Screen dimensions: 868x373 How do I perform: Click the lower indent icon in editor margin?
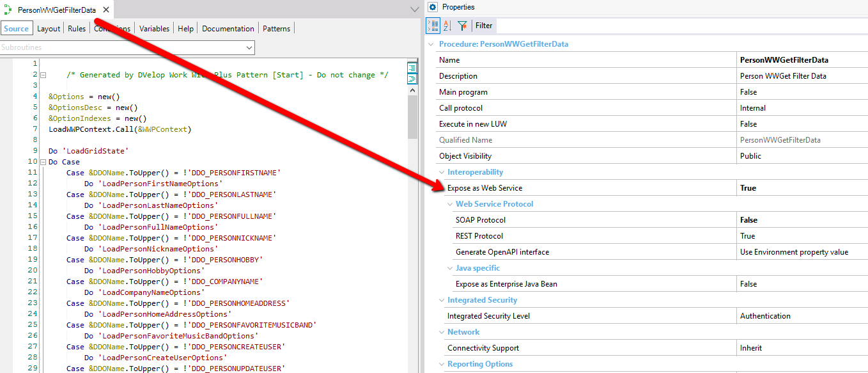pos(412,79)
